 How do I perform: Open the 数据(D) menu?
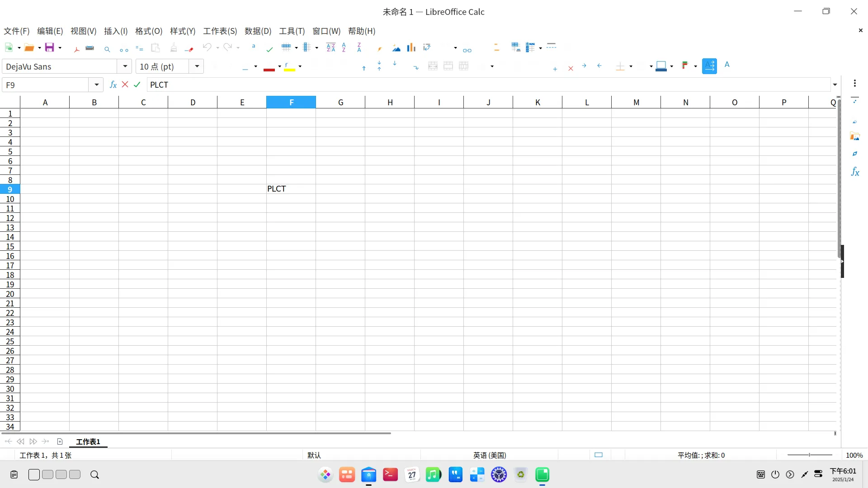258,31
